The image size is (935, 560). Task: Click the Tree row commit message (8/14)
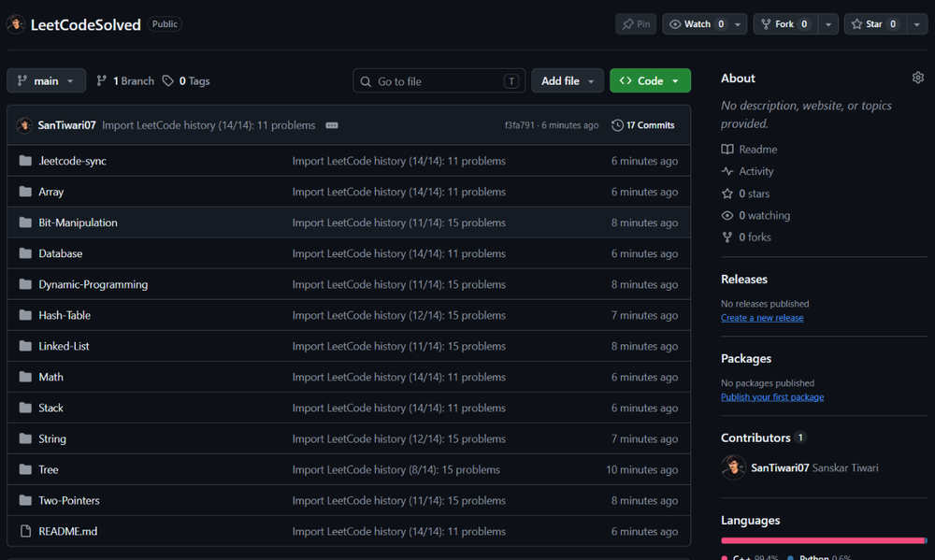coord(396,469)
